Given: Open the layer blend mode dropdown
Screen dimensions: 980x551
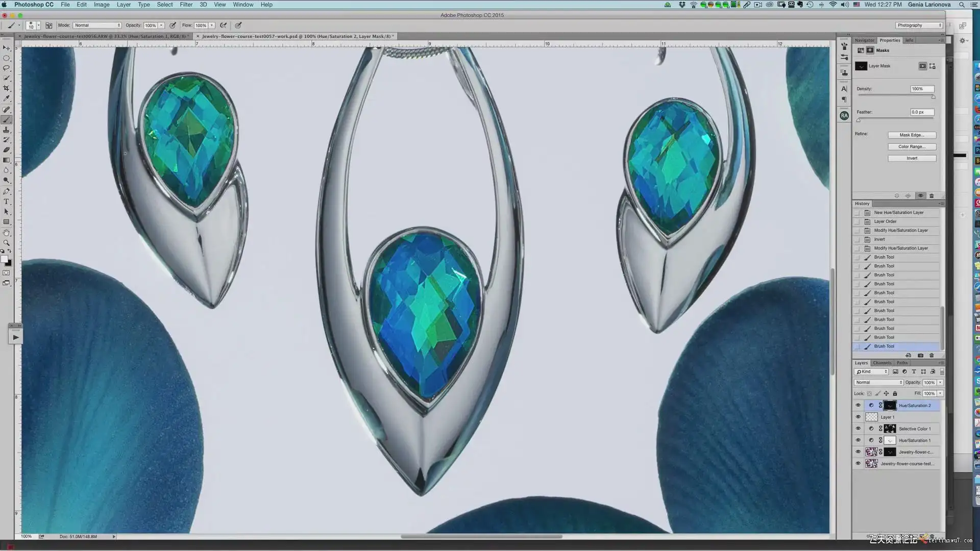Looking at the screenshot, I should pyautogui.click(x=878, y=382).
